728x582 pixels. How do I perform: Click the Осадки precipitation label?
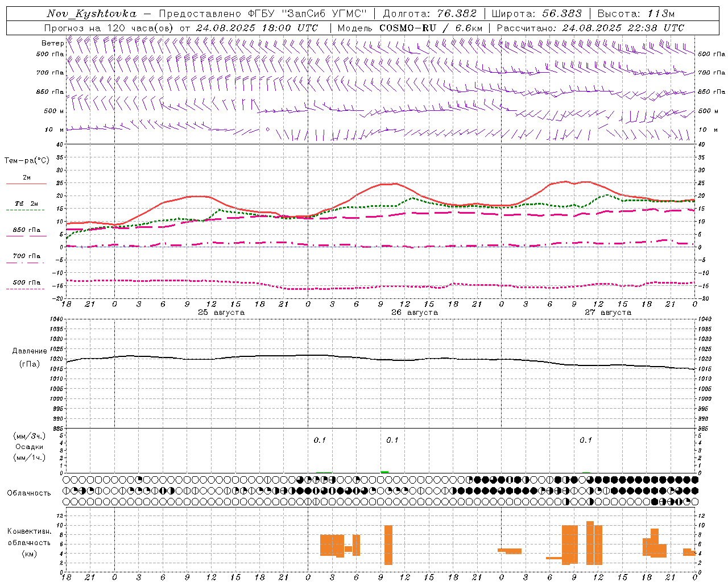click(30, 447)
